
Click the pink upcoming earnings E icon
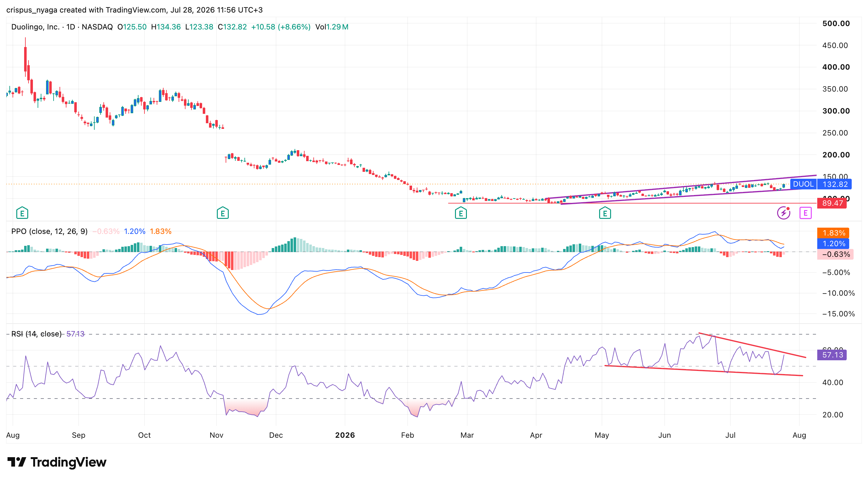click(x=805, y=213)
